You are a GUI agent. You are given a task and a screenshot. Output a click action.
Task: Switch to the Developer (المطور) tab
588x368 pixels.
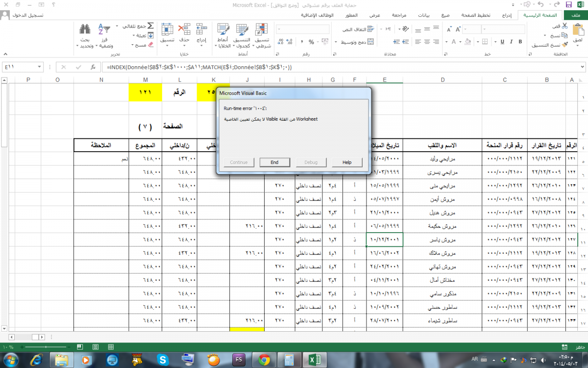[x=351, y=15]
